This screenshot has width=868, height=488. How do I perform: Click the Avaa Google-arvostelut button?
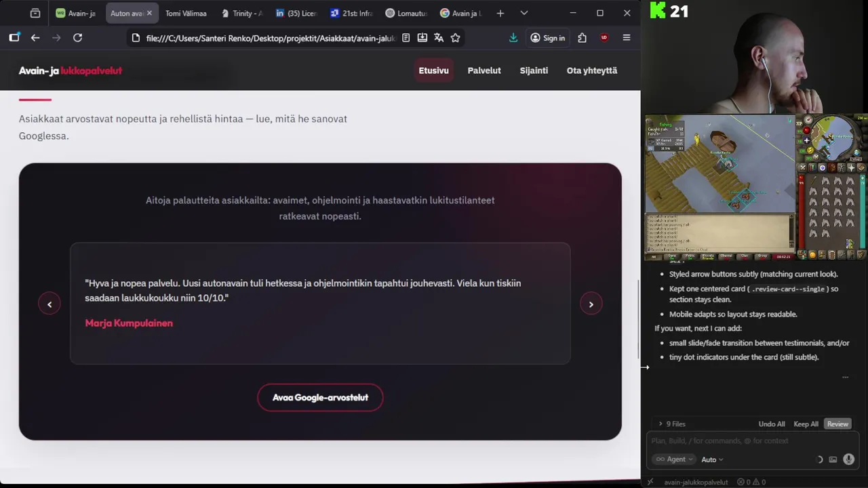point(320,397)
